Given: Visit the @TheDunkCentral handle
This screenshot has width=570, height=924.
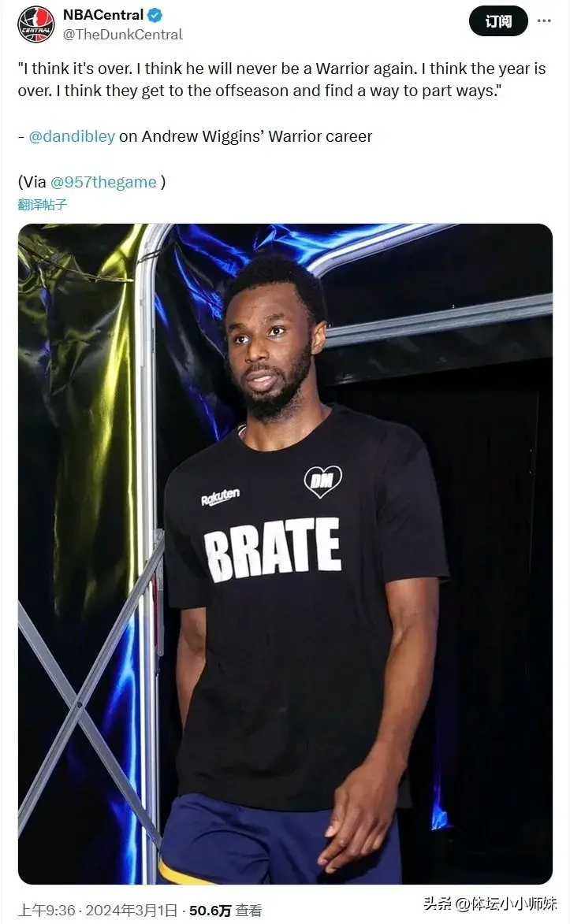Looking at the screenshot, I should point(123,35).
